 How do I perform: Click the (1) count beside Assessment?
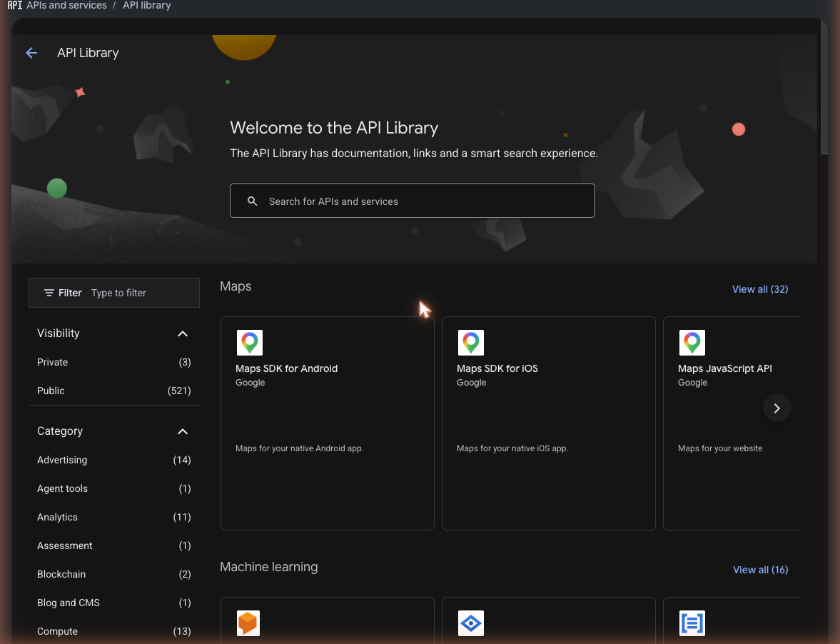coord(184,545)
